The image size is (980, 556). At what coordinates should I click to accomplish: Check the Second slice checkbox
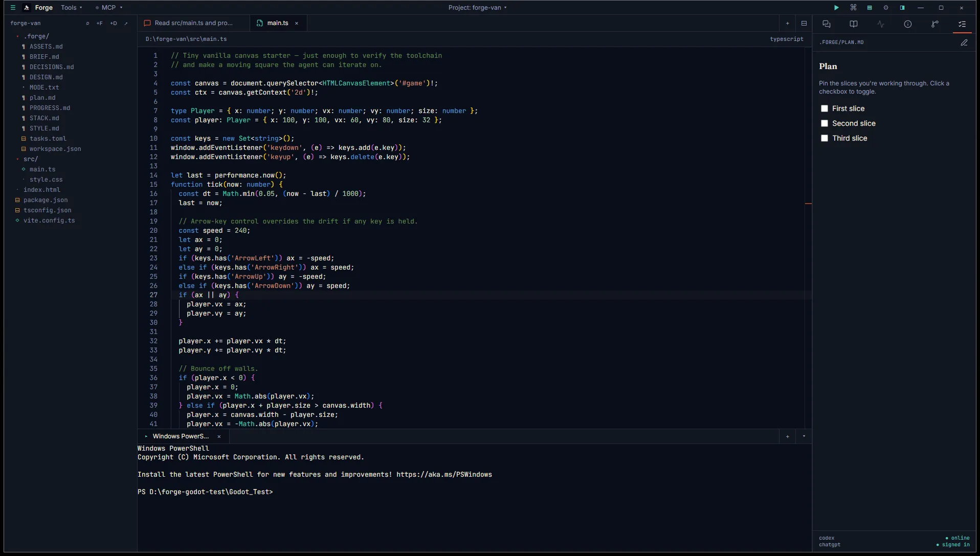[825, 123]
